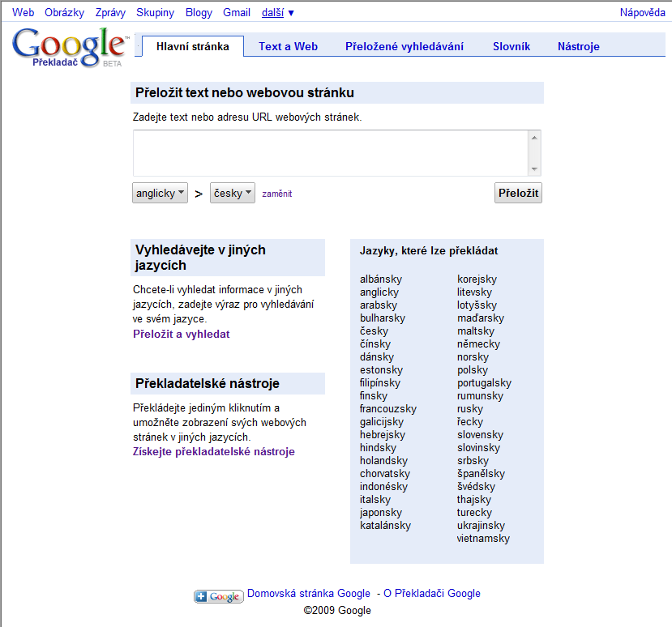Screen dimensions: 672x627
Task: Click 'španělsky' in the language list
Action: point(481,473)
